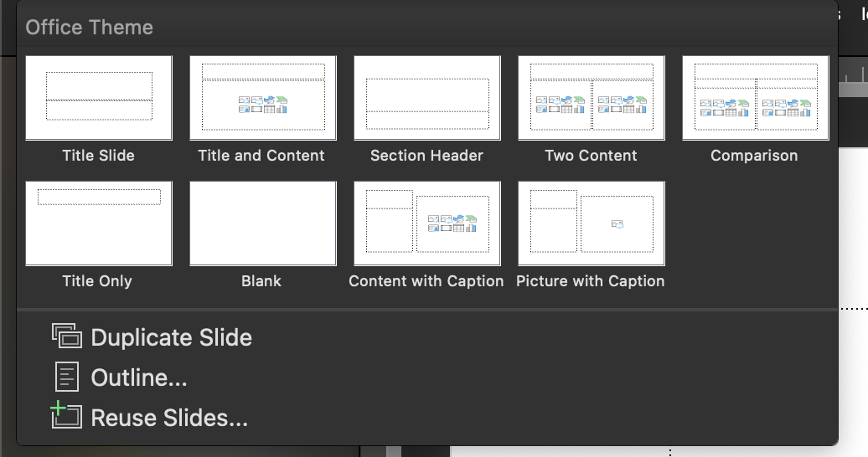Click the Section Header label text
Screen dimensions: 868x457
click(426, 156)
